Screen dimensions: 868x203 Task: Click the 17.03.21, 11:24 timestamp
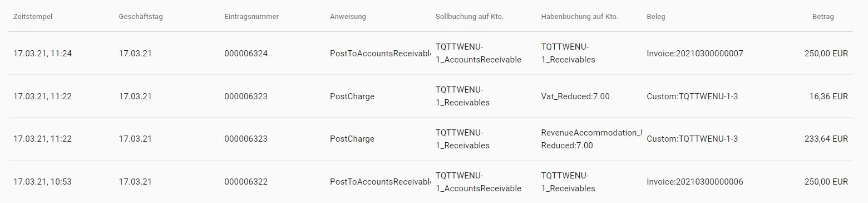coord(43,54)
